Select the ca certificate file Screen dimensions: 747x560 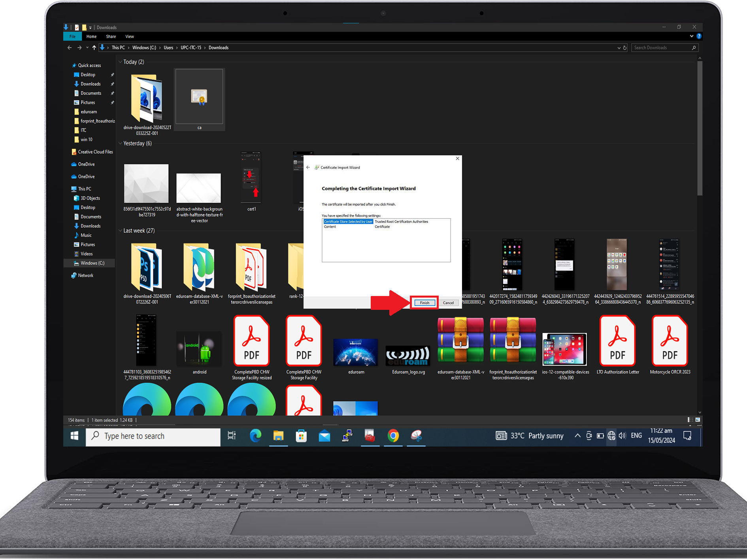point(199,100)
